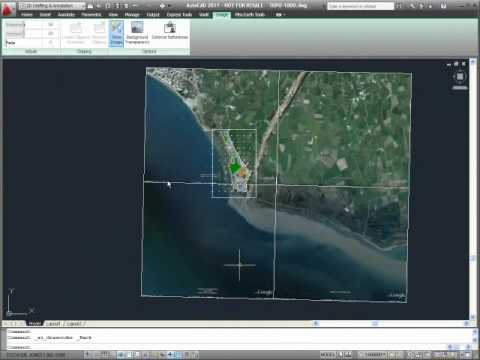The image size is (480, 360).
Task: Select the Manage ribbon tab
Action: [132, 15]
